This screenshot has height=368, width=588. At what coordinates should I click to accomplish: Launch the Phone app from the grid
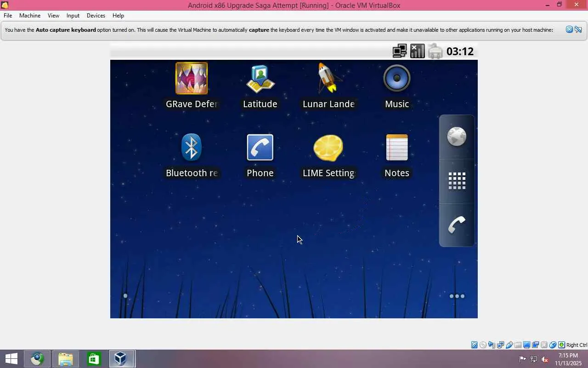coord(260,147)
